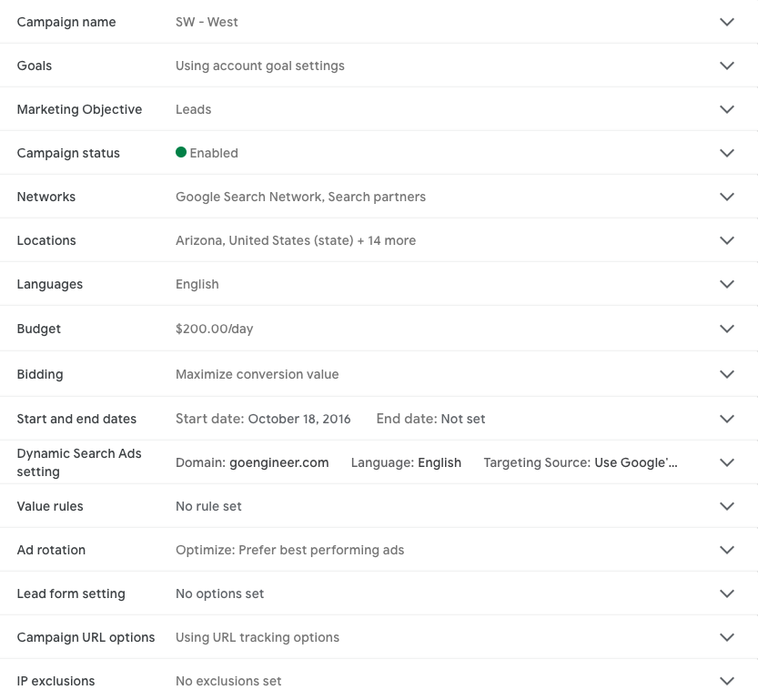Image resolution: width=758 pixels, height=700 pixels.
Task: Expand the Campaign name row chevron
Action: (726, 22)
